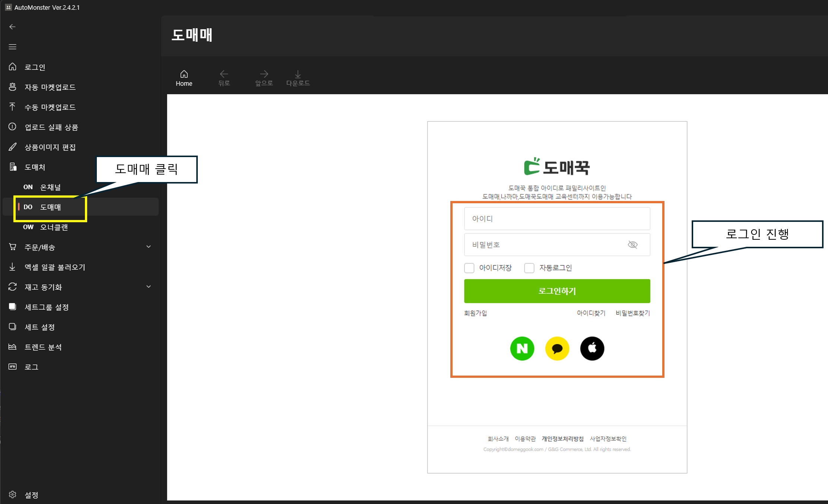Collapse the 도매처 sidebar group
The image size is (828, 504).
click(35, 167)
